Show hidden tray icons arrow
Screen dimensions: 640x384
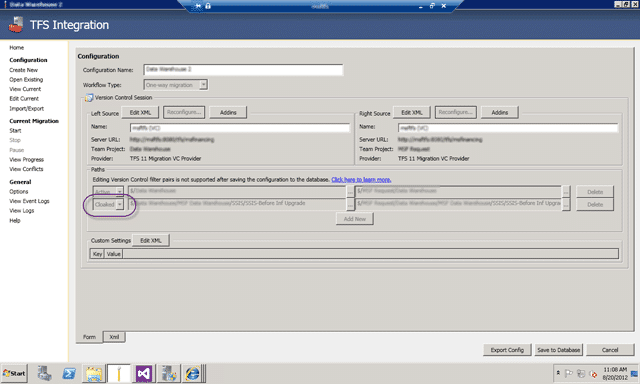pyautogui.click(x=558, y=373)
